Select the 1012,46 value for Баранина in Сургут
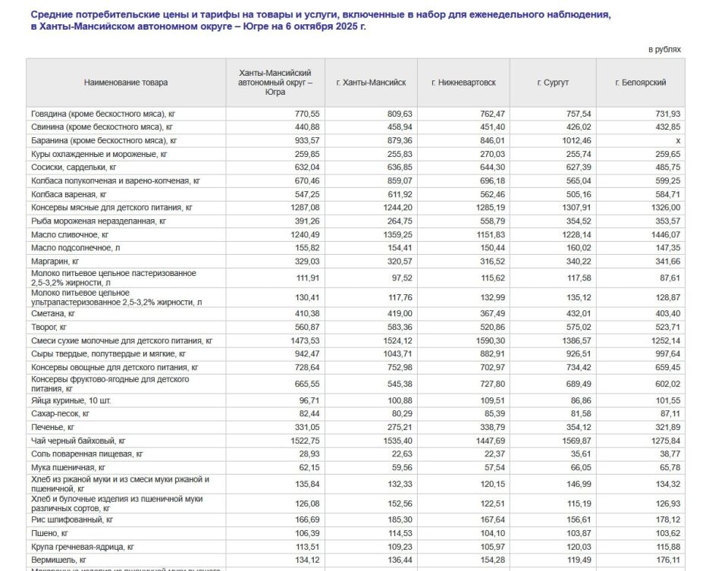 click(x=573, y=141)
